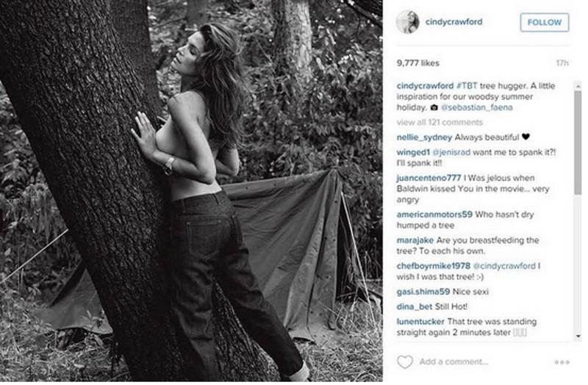
Task: Click the scrollbar down arrow in comments
Action: tap(578, 337)
